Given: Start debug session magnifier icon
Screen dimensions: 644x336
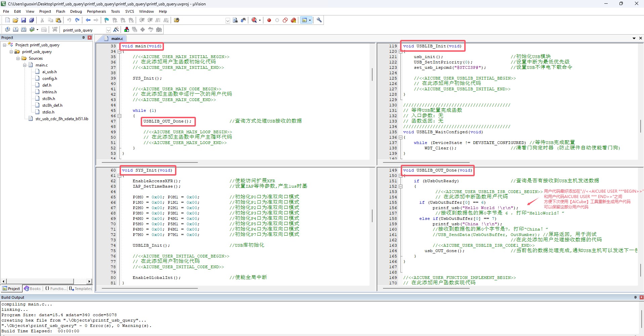Looking at the screenshot, I should tap(254, 20).
